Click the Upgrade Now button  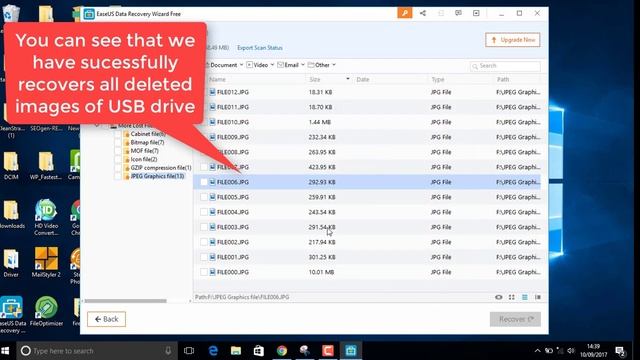pos(513,40)
